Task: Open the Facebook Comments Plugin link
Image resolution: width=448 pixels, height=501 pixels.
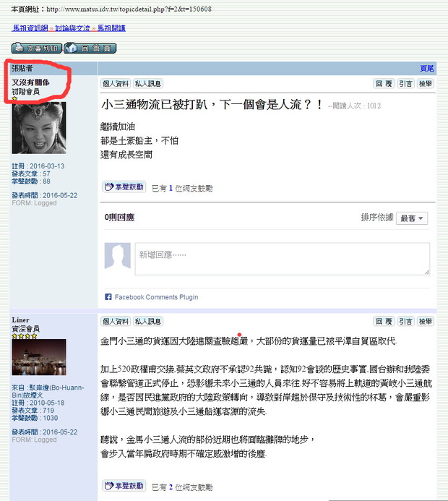Action: coord(156,297)
